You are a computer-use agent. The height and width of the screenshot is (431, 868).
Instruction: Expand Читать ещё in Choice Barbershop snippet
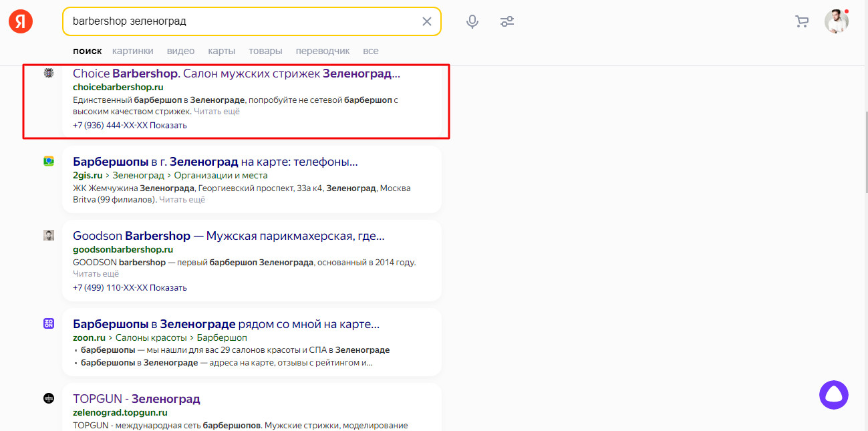pos(216,112)
